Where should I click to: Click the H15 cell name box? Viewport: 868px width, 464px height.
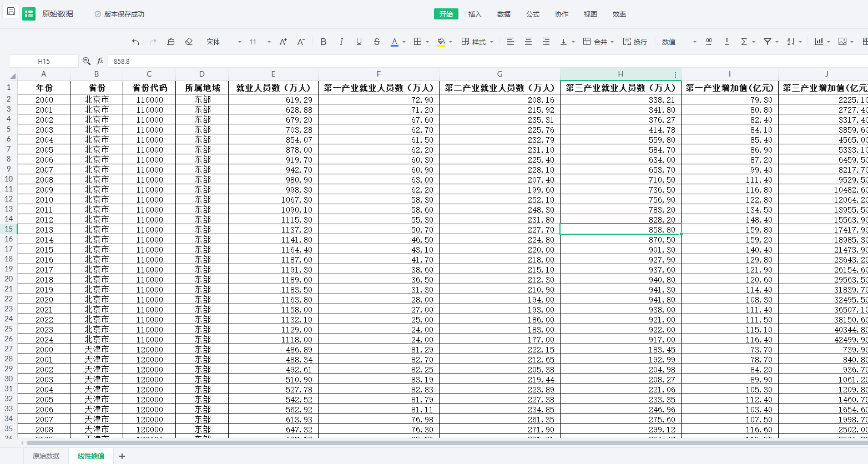click(44, 61)
